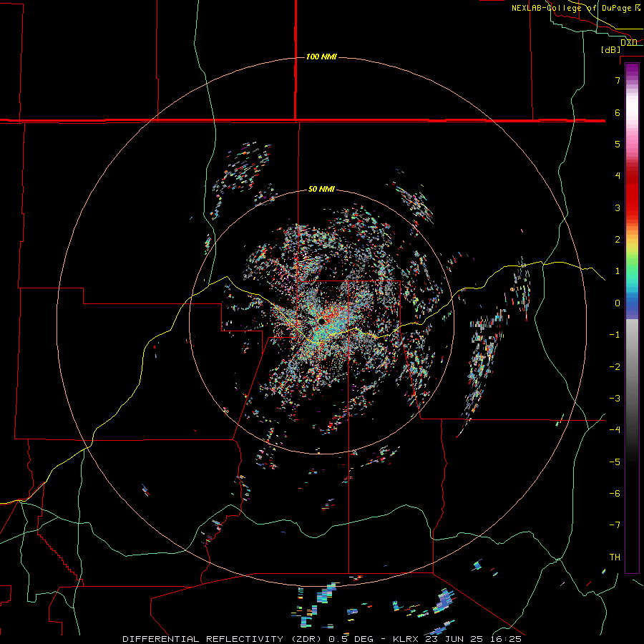Click the -5 value on the color scale

(615, 462)
